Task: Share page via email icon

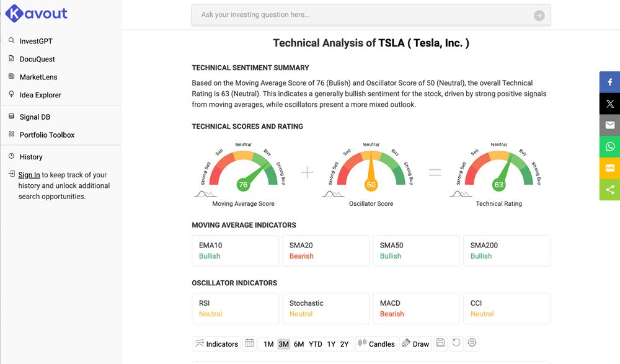Action: coord(609,125)
